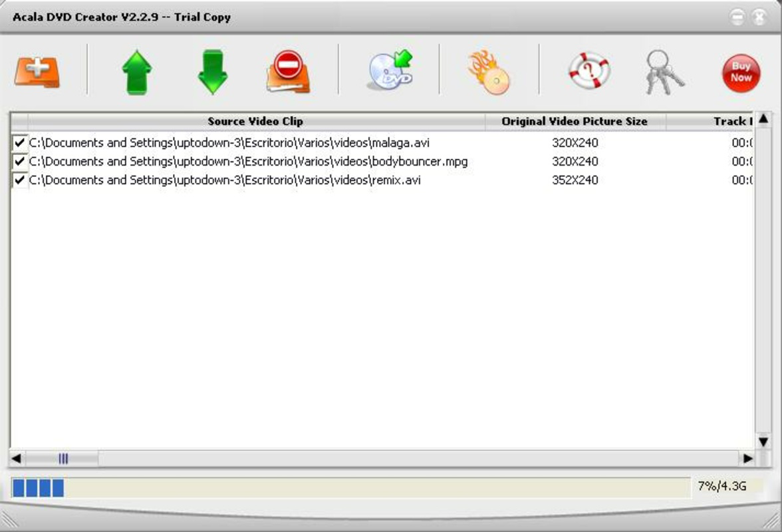Click the 7%/4.3G capacity readout

pyautogui.click(x=722, y=486)
